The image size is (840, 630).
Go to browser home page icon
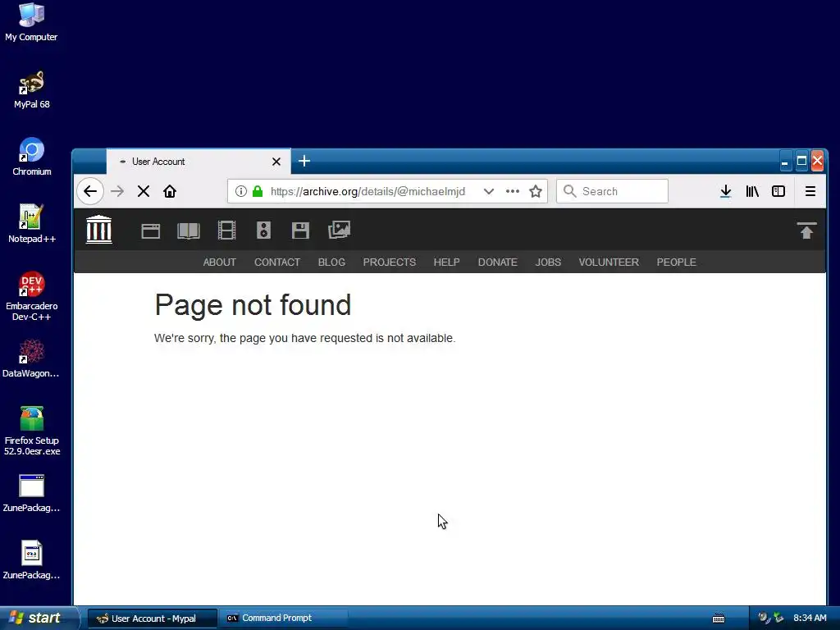170,191
